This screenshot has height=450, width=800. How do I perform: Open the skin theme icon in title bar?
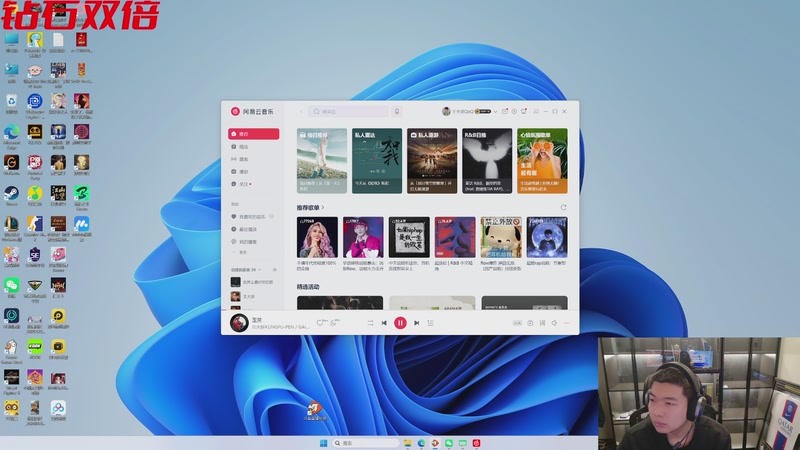523,111
